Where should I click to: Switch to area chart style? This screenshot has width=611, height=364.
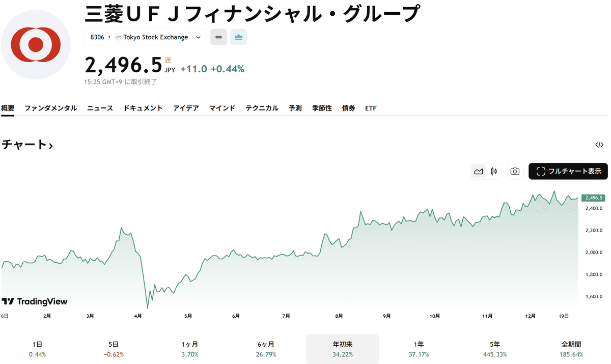pos(479,172)
